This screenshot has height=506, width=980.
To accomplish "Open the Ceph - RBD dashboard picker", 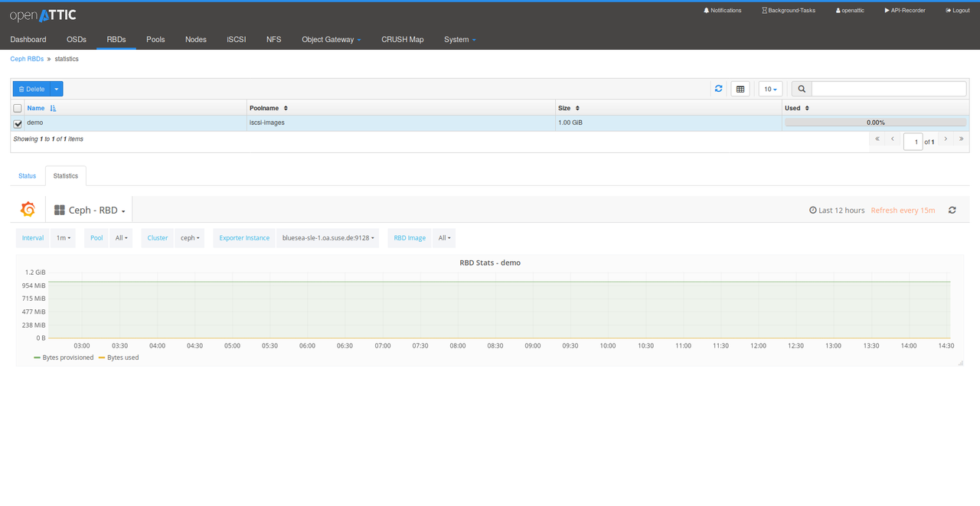I will click(90, 210).
